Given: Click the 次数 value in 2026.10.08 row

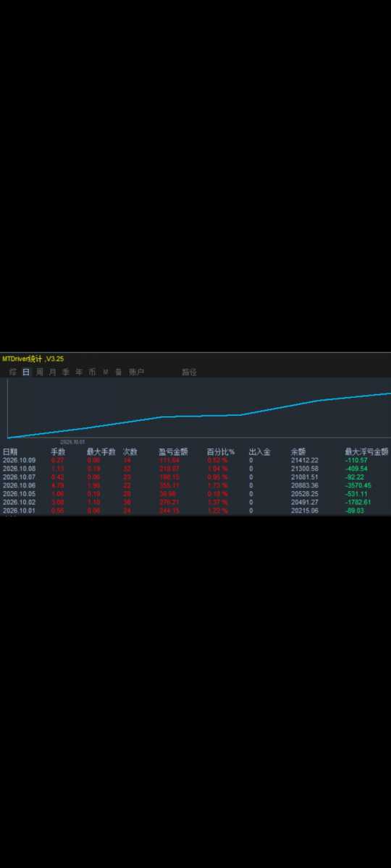Looking at the screenshot, I should (127, 469).
